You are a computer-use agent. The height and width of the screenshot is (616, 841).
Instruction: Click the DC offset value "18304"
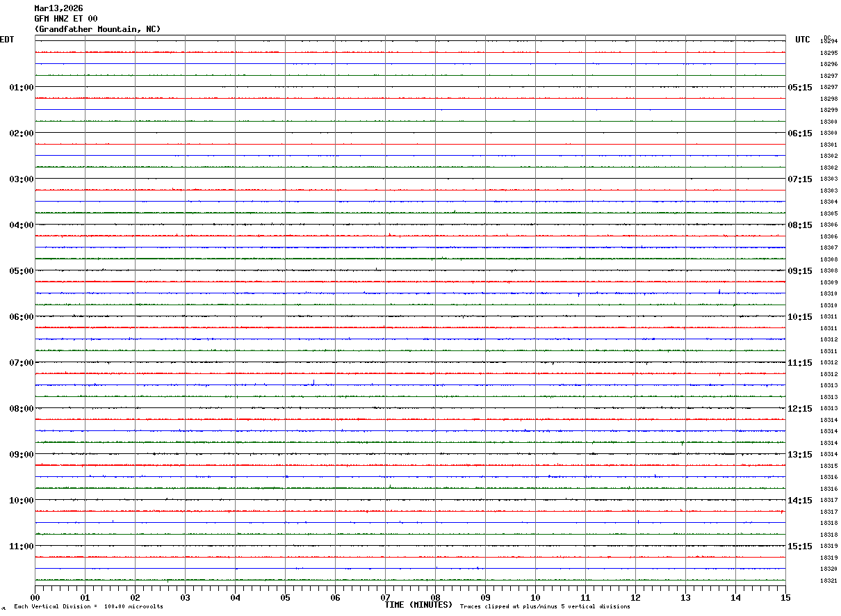828,202
